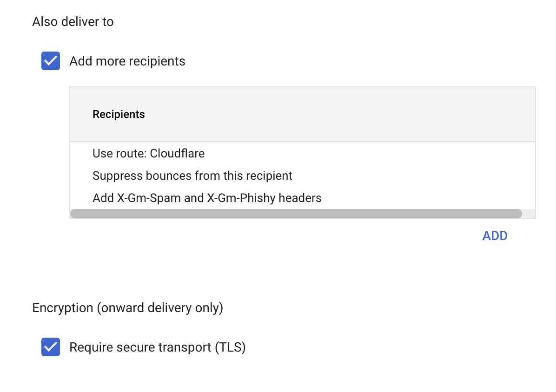Click the Recipients column header
Viewport: 556px width, 392px height.
coord(119,114)
